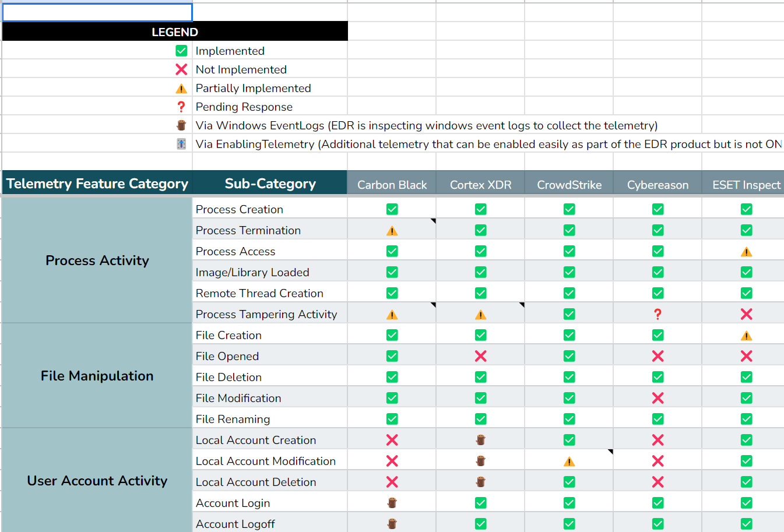This screenshot has height=532, width=784.
Task: Click the Windows EventLogs log icon in legend
Action: [181, 125]
